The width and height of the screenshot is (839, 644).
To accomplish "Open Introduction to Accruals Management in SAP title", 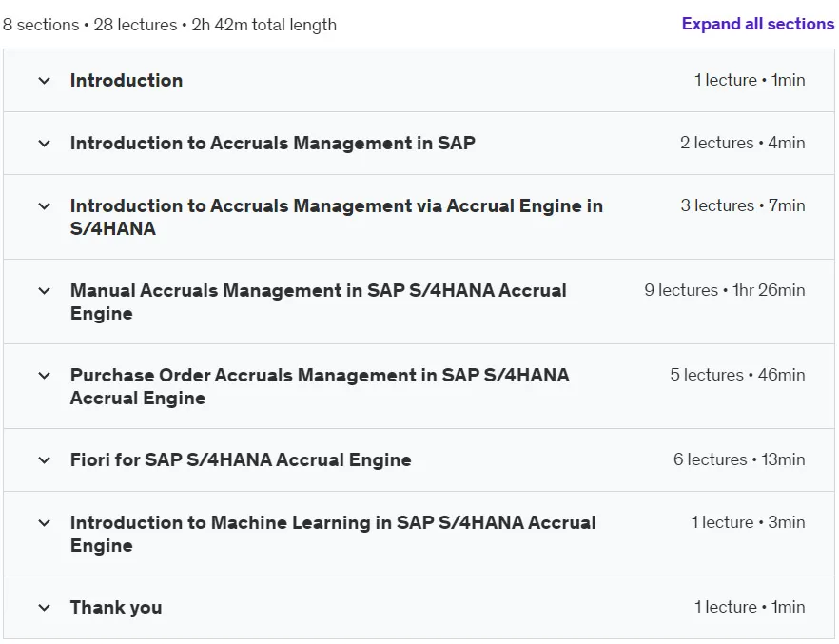I will coord(273,143).
